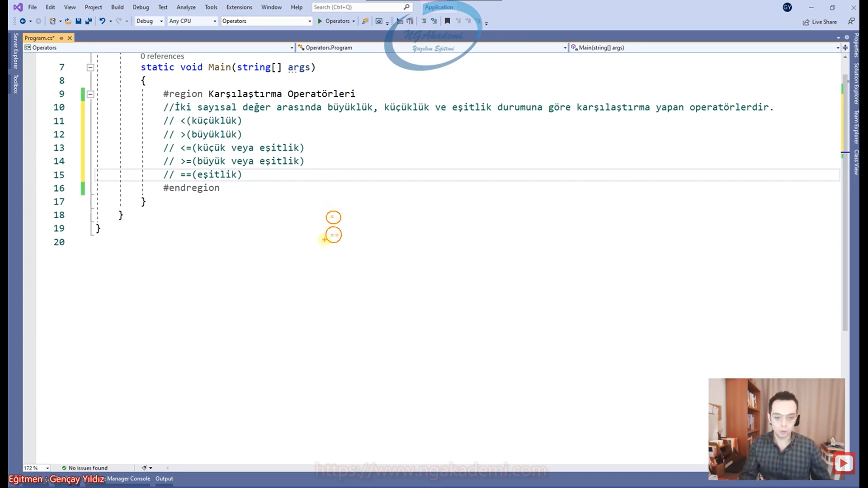This screenshot has width=868, height=488.
Task: Click the search magnifier icon
Action: click(406, 7)
